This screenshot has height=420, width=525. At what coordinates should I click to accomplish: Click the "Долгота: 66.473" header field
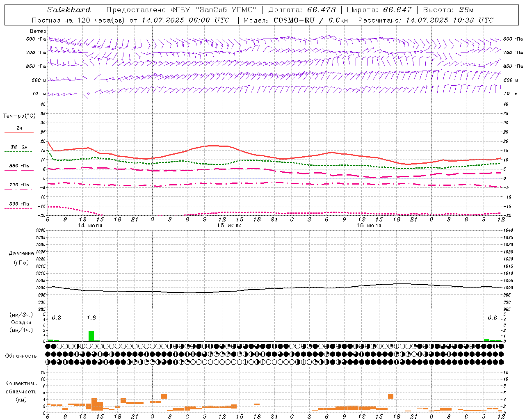tap(302, 10)
